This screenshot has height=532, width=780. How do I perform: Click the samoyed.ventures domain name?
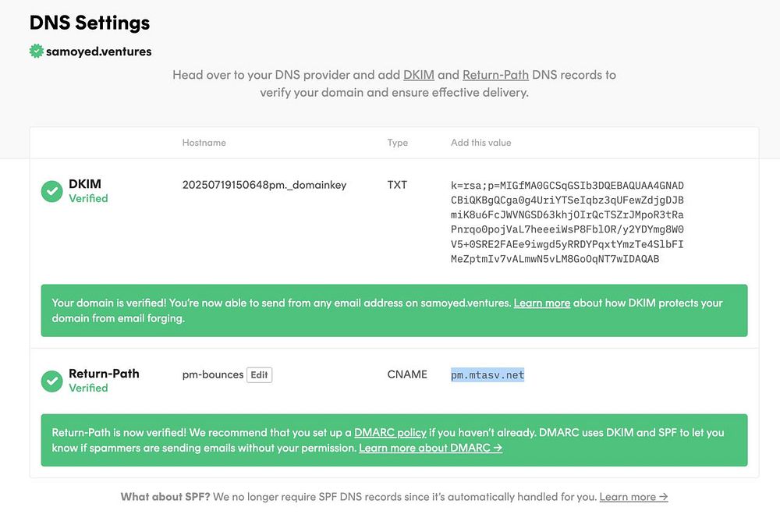pos(99,51)
